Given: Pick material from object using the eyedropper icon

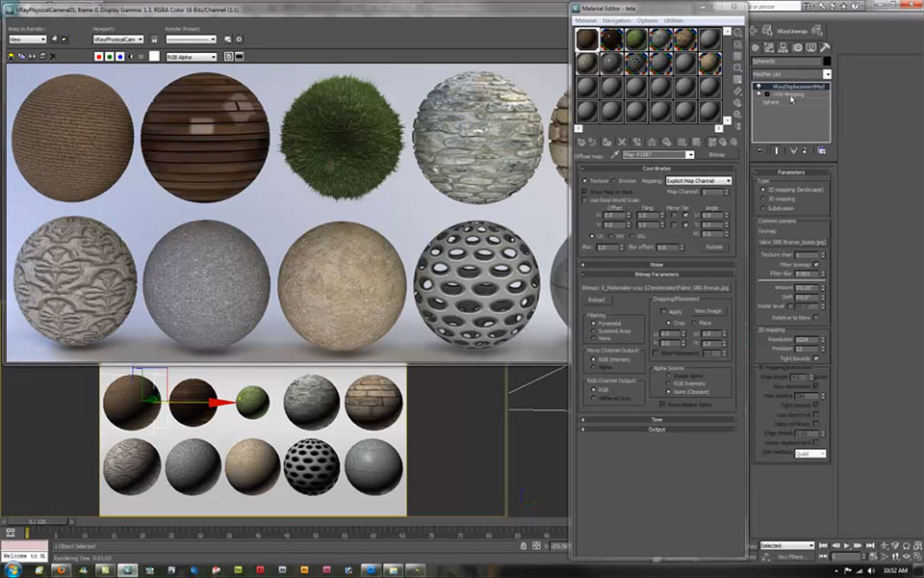Looking at the screenshot, I should 614,154.
